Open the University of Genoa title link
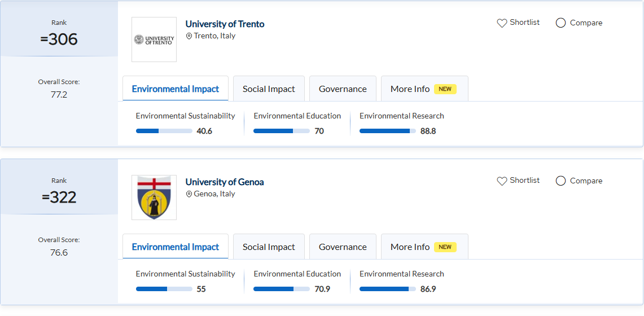 click(x=225, y=182)
